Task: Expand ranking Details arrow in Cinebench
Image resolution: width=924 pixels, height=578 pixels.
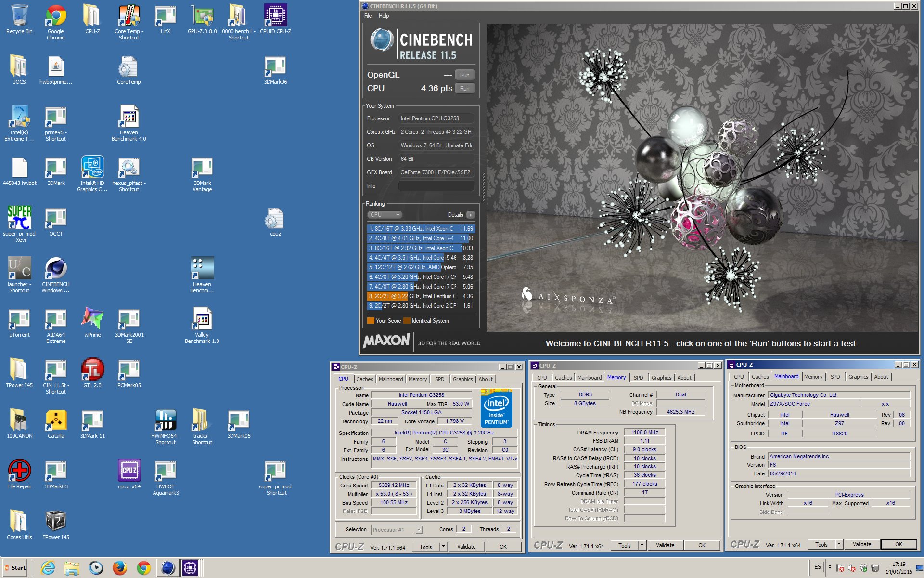Action: pos(471,215)
